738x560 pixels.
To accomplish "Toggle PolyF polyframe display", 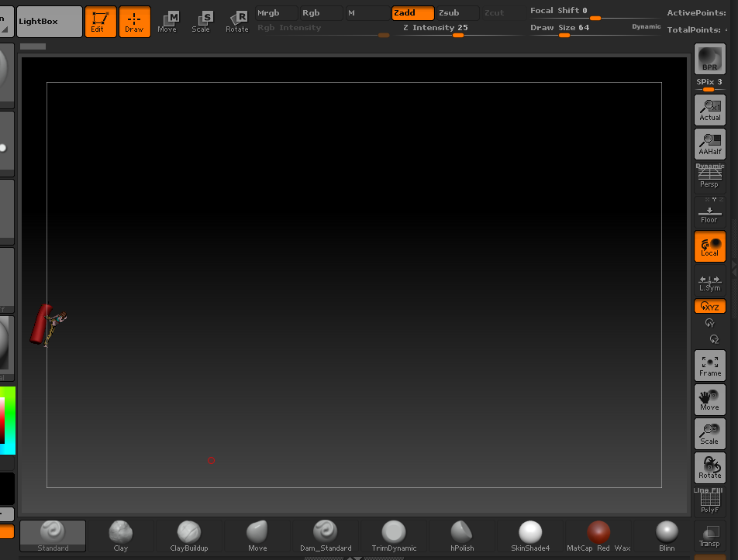I will point(710,501).
